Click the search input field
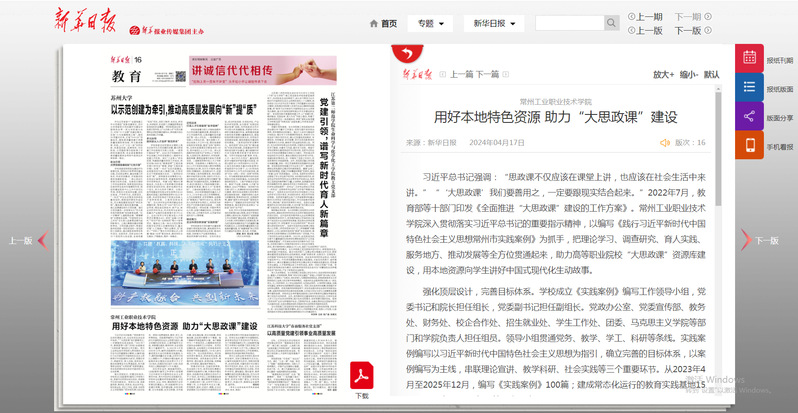 click(x=568, y=23)
